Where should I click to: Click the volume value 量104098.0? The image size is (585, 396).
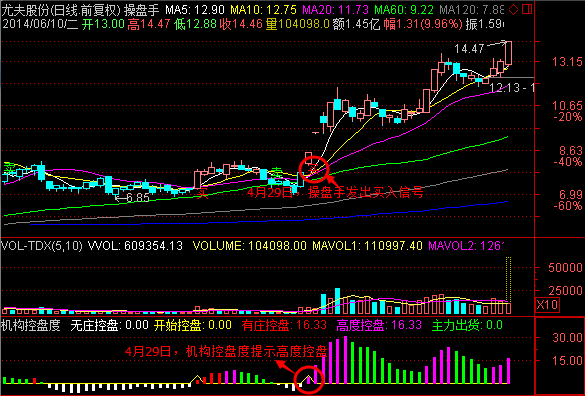coord(298,24)
